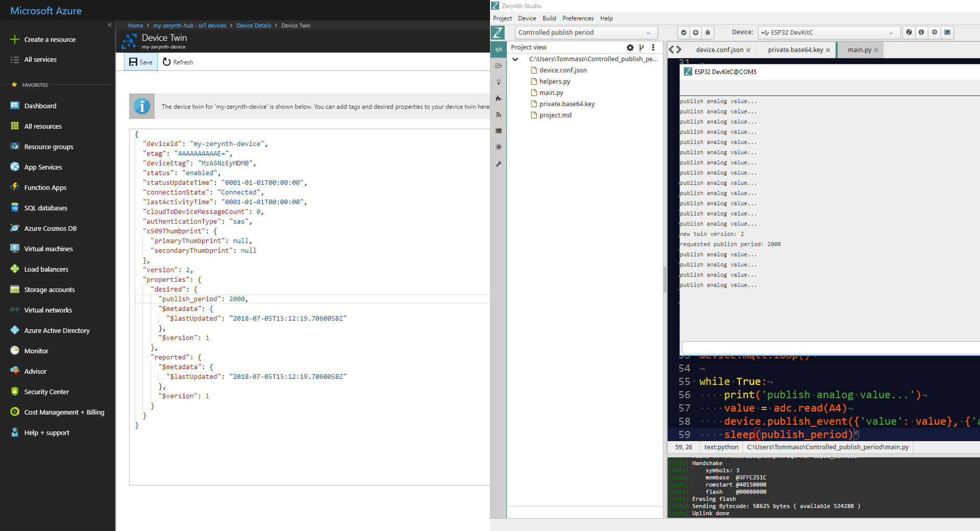
Task: Close the device.conf.json tab
Action: [x=748, y=50]
